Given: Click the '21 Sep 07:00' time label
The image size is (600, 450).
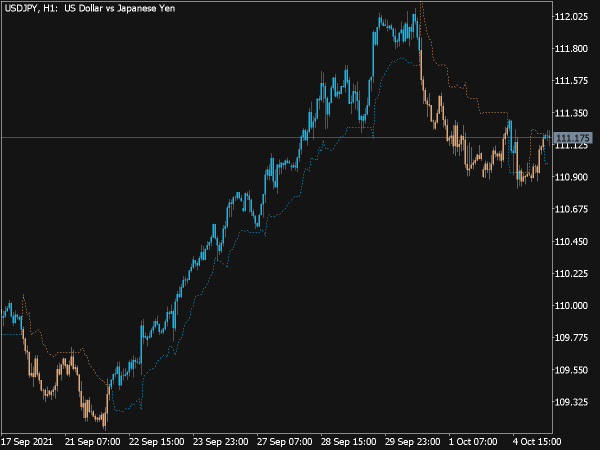Looking at the screenshot, I should point(92,442).
